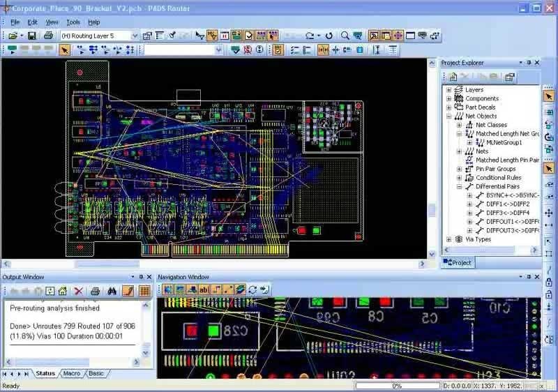558x392 pixels.
Task: Switch to the Basic tab
Action: coord(96,373)
